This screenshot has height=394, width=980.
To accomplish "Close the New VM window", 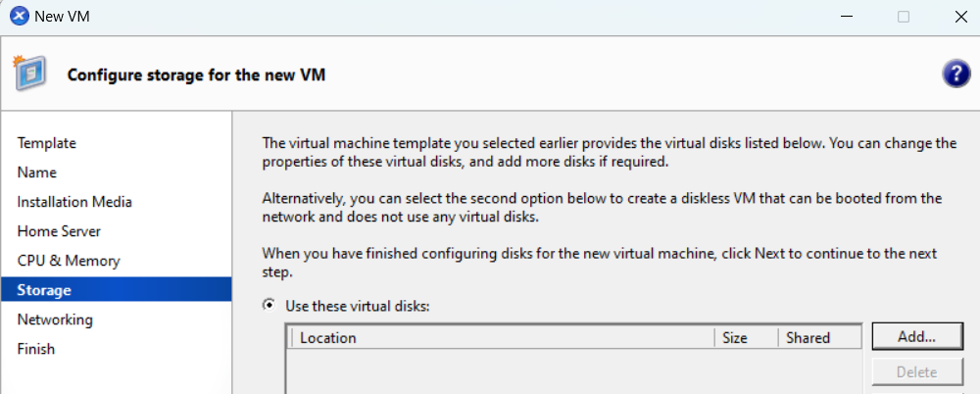I will [x=961, y=17].
